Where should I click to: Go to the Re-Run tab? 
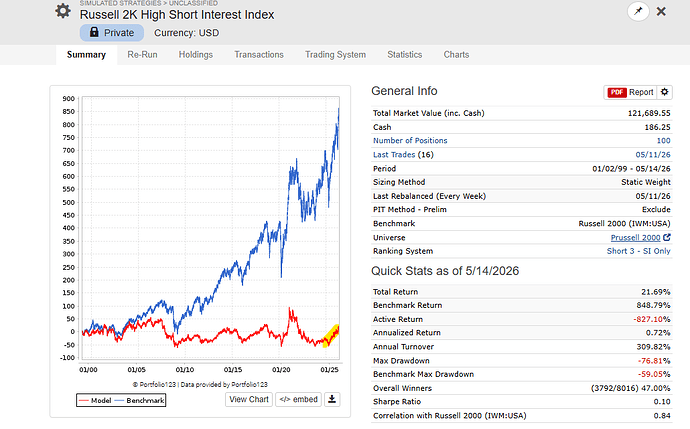pos(142,55)
